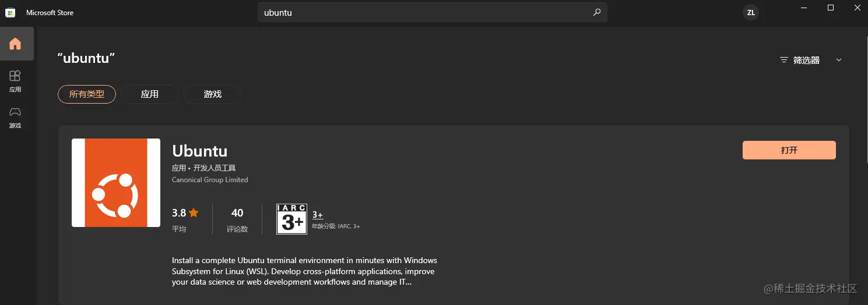This screenshot has width=868, height=305.
Task: Click the Ubuntu description paragraph
Action: (x=304, y=271)
